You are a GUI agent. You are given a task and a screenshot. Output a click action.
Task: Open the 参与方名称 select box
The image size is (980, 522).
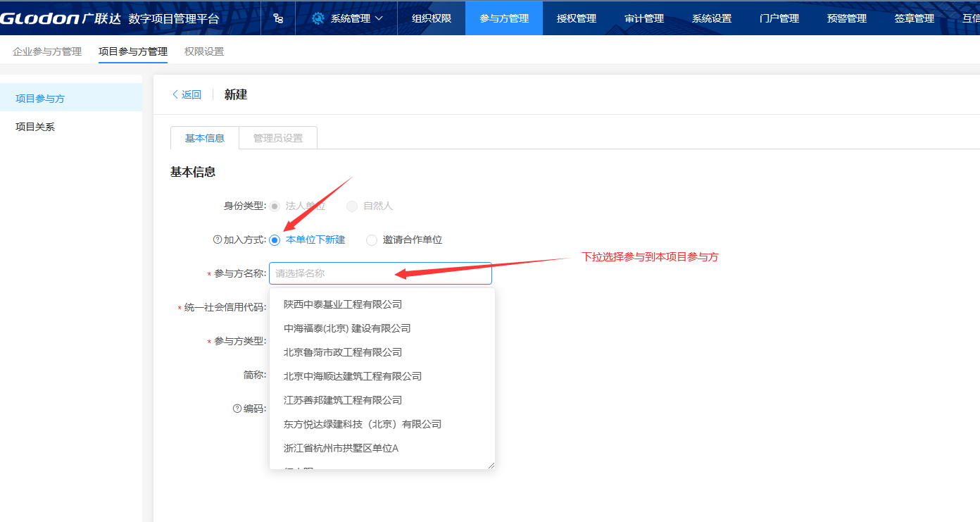(x=380, y=273)
